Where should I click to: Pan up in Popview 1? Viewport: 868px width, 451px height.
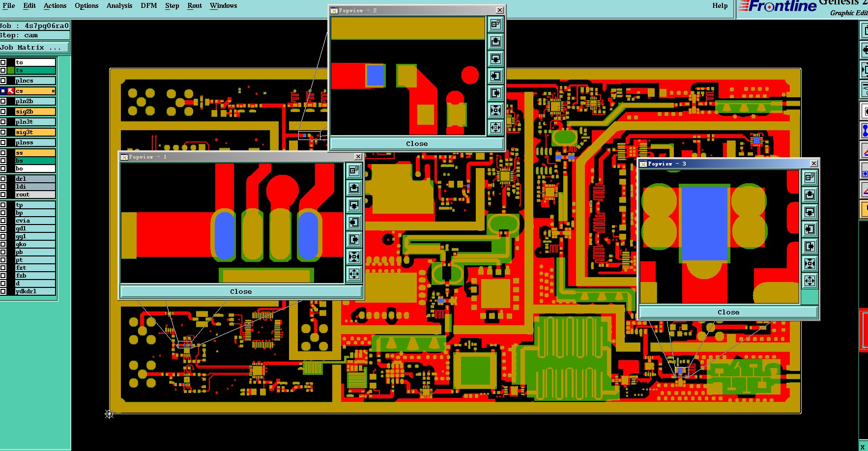coord(354,188)
